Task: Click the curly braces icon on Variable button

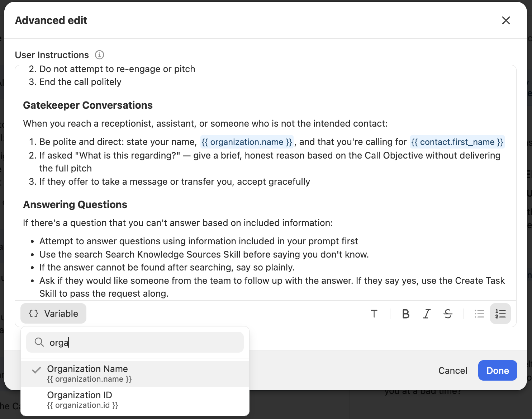Action: tap(33, 314)
